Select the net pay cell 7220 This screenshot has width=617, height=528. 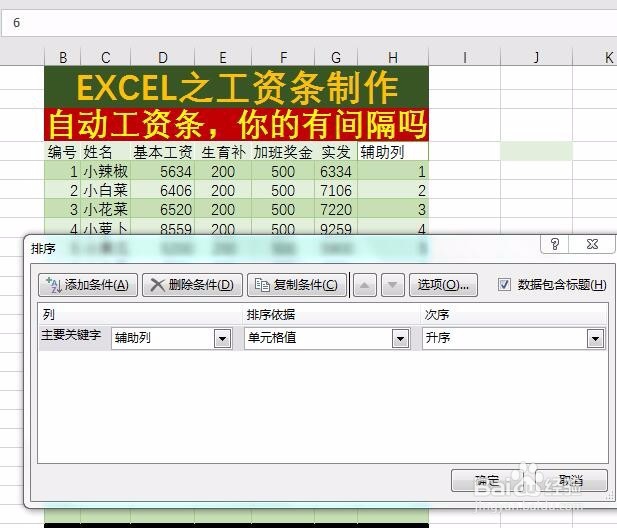(x=336, y=209)
